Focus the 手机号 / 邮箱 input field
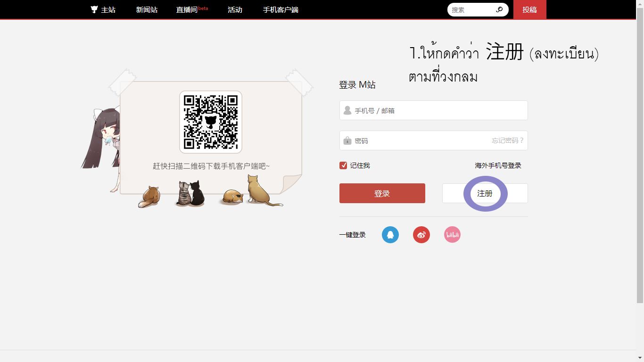The image size is (644, 362). click(438, 110)
